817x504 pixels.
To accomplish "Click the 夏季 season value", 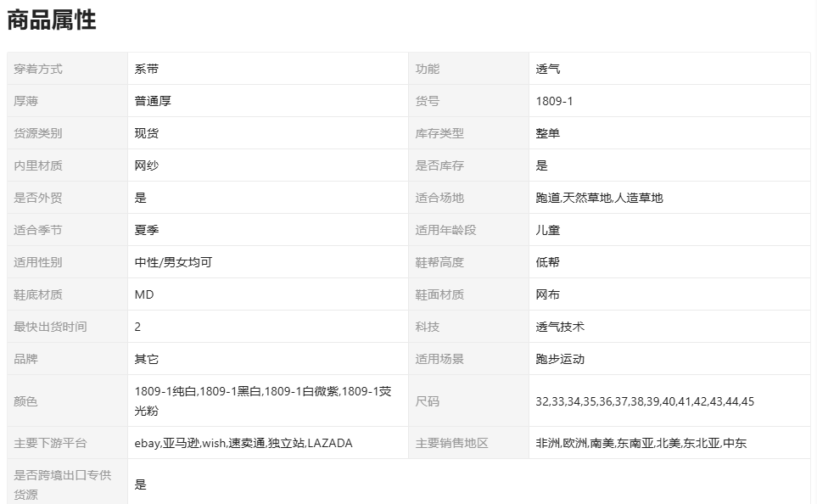I will point(147,230).
